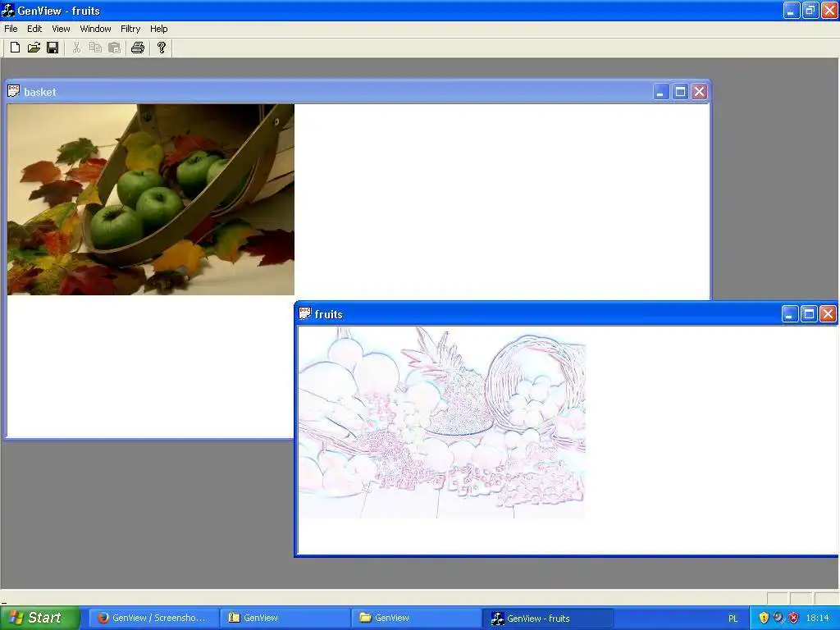Click the fruits window document icon
The width and height of the screenshot is (840, 630).
305,313
